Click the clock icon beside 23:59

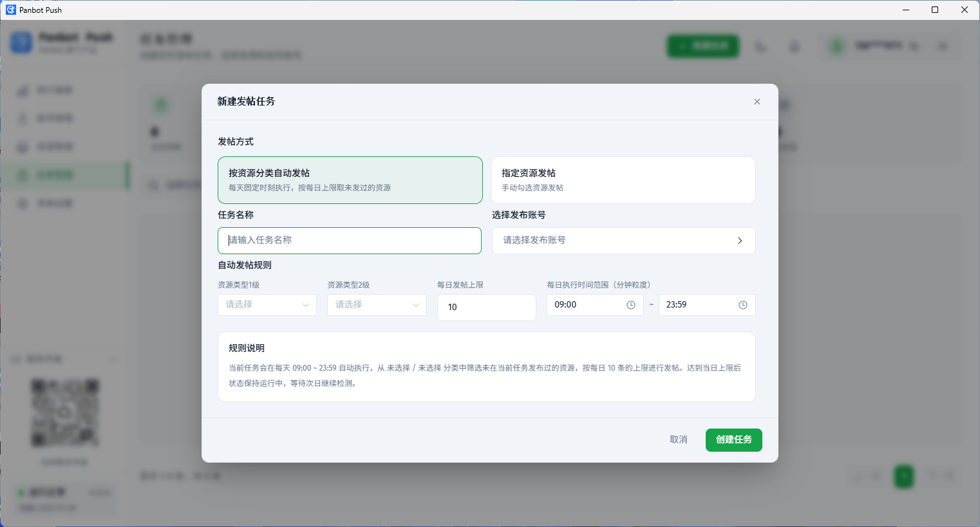743,305
